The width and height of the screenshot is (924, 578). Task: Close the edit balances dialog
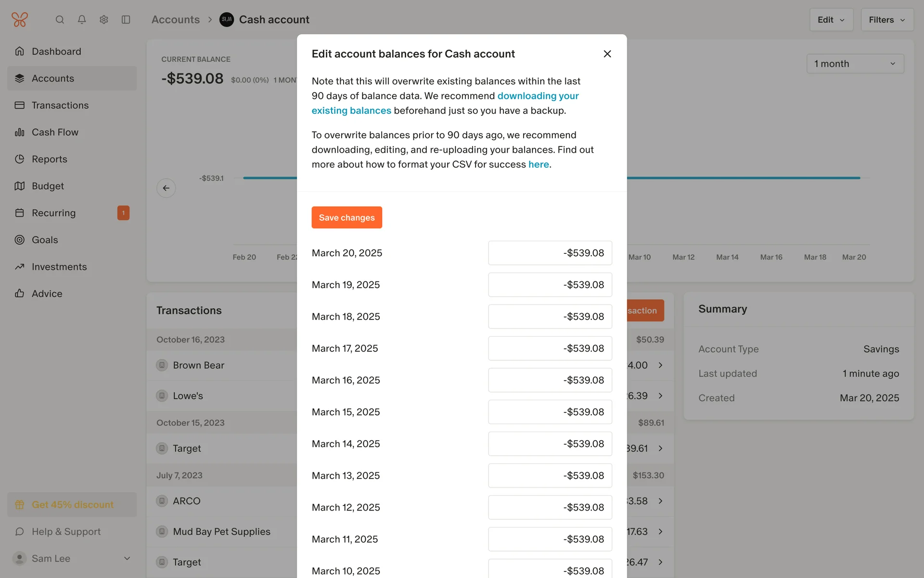tap(607, 54)
